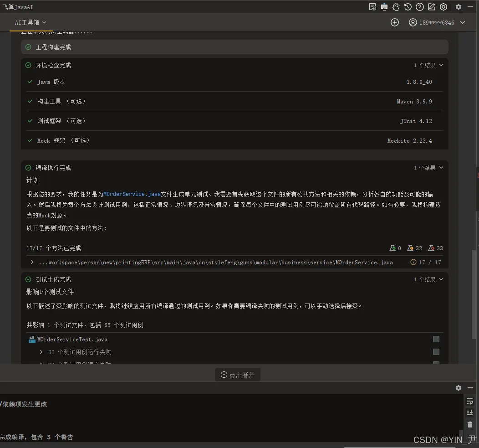The height and width of the screenshot is (448, 479).
Task: Click the green check icon beside 编译执行完成
Action: [x=28, y=168]
